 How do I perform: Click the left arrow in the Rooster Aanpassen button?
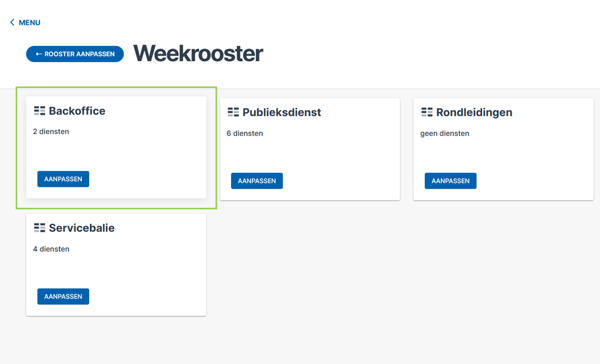(39, 54)
